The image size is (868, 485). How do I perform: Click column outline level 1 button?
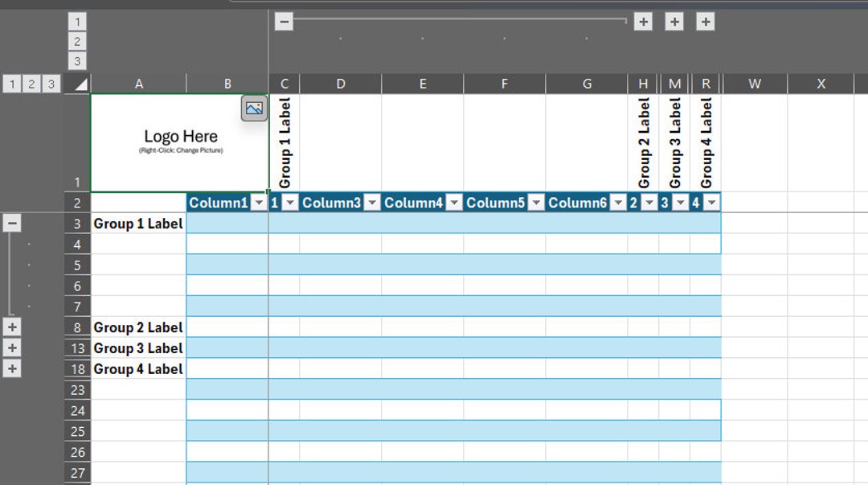click(x=77, y=21)
